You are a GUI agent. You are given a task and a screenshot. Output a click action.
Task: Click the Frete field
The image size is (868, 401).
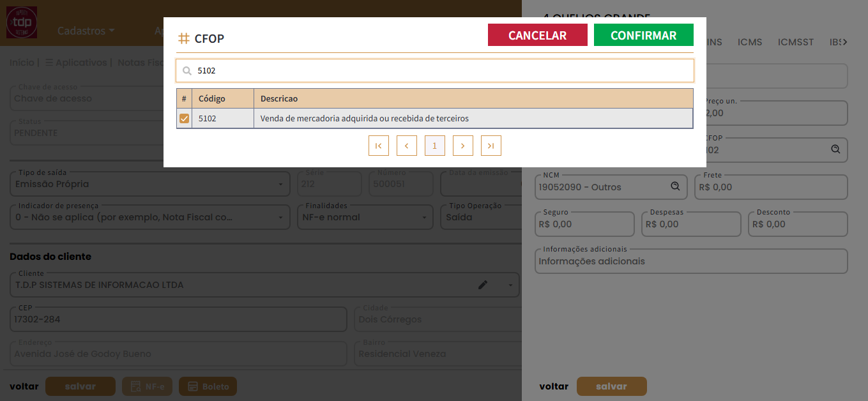pyautogui.click(x=771, y=187)
